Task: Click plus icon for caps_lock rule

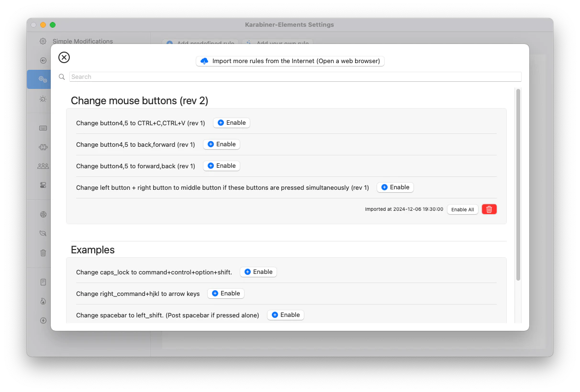Action: coord(247,272)
